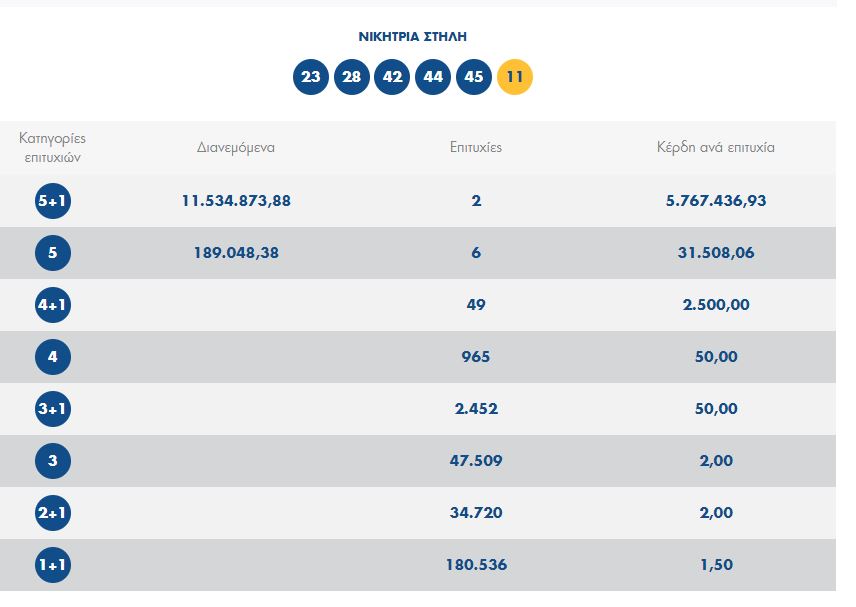Select the number 28 ball
The width and height of the screenshot is (856, 607).
click(x=352, y=77)
